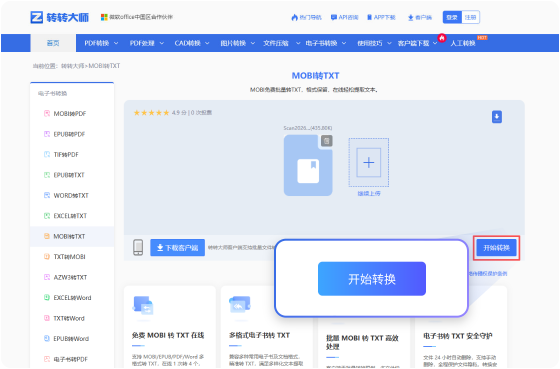
Task: Open the 免费 MOBI 转 TXT 在线 card
Action: (170, 327)
